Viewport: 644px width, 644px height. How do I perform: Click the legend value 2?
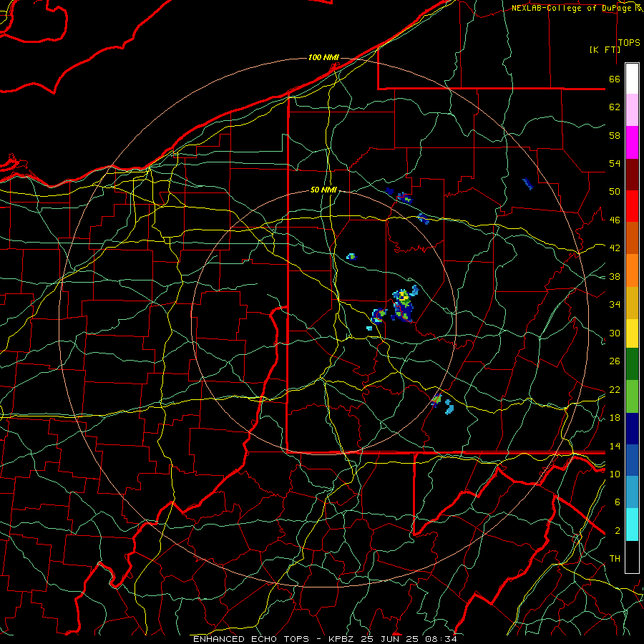click(618, 531)
